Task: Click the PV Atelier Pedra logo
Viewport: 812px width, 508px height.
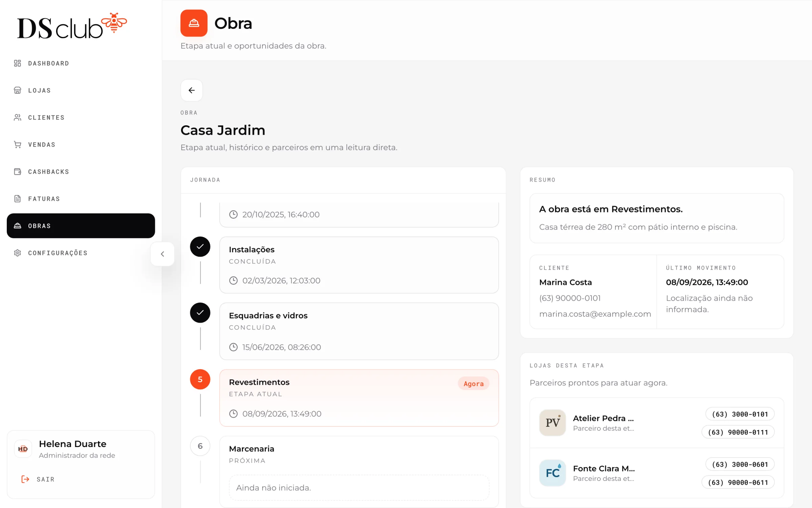Action: tap(552, 423)
